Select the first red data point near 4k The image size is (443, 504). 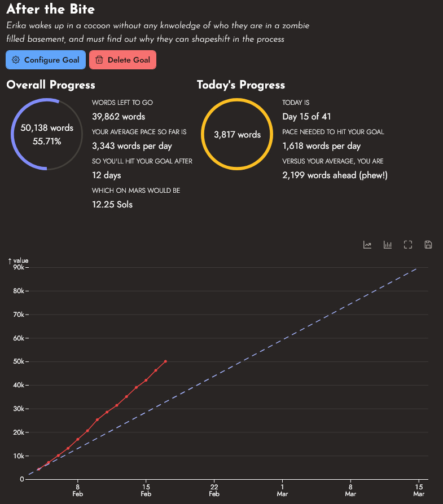coord(38,469)
